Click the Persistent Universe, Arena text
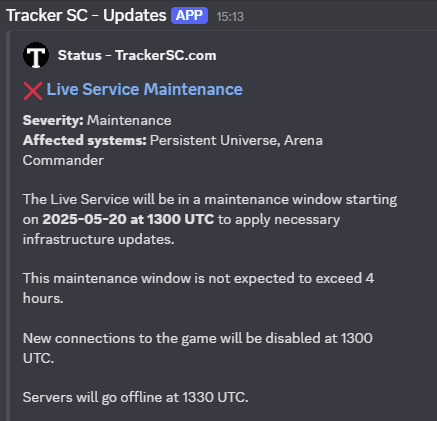The image size is (437, 421). (236, 140)
